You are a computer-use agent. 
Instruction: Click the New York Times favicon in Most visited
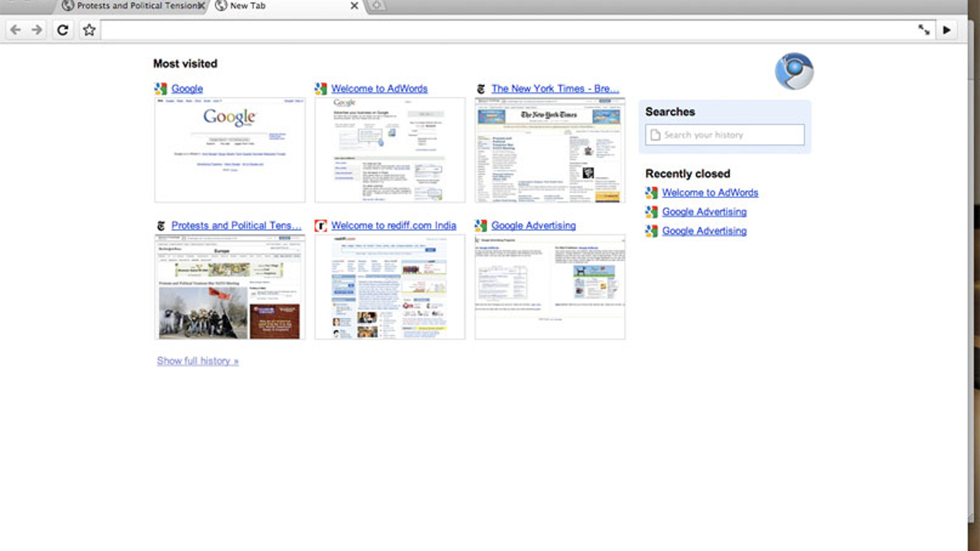[x=481, y=89]
